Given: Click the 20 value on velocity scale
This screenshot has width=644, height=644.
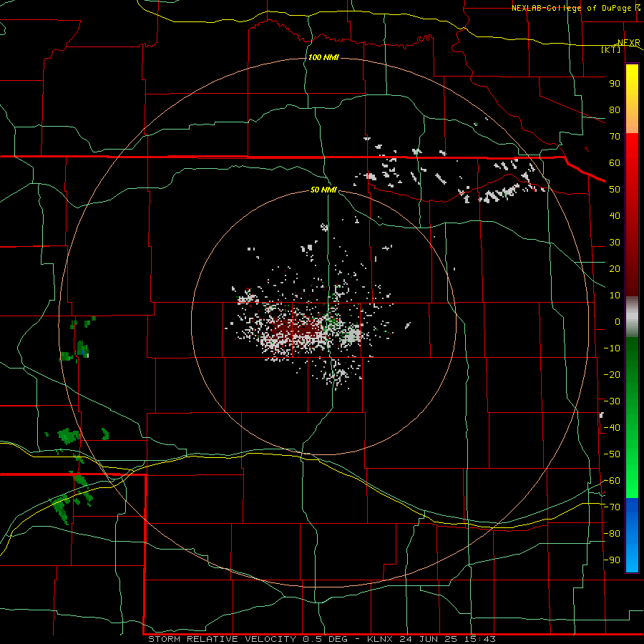Looking at the screenshot, I should coord(615,269).
